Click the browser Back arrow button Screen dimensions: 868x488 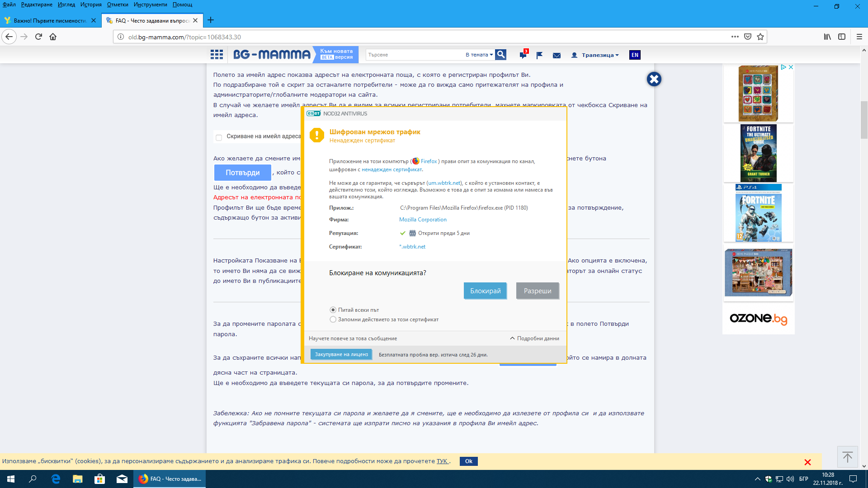click(x=9, y=37)
